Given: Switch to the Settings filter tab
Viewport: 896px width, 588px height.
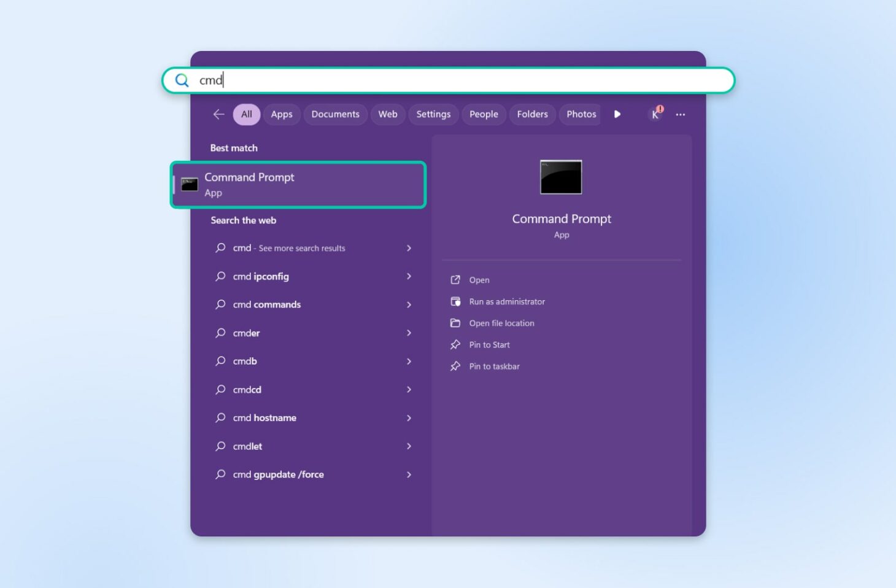Looking at the screenshot, I should point(433,114).
